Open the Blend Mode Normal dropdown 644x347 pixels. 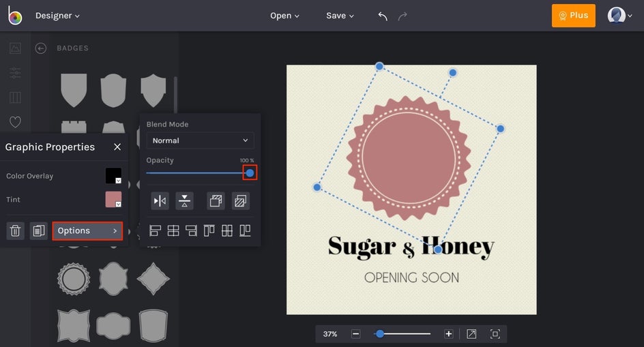[200, 140]
